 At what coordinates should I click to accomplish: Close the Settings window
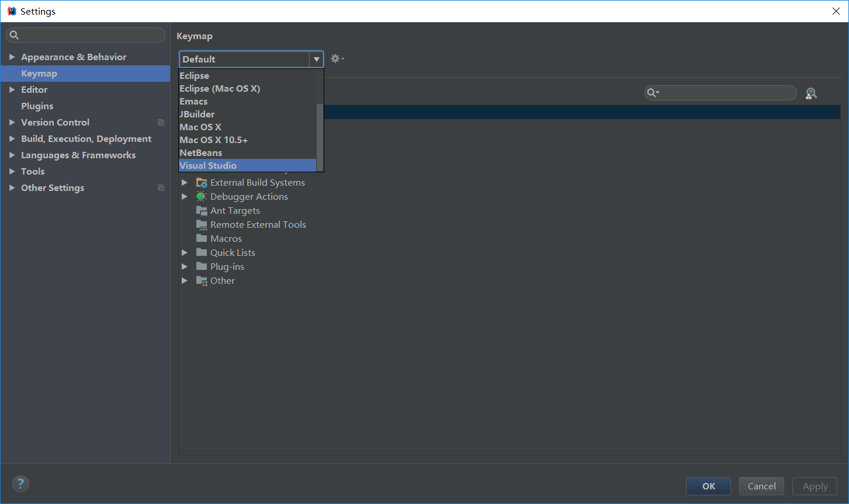[836, 11]
